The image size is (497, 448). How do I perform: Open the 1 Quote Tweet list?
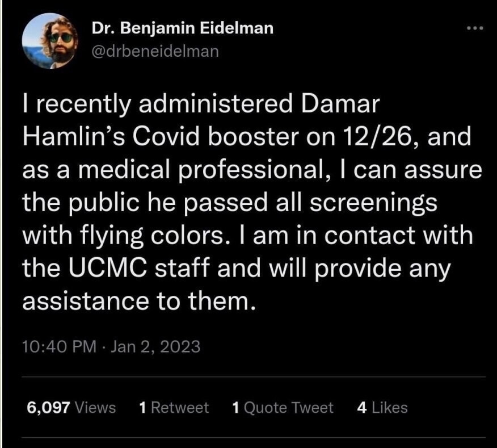[283, 407]
